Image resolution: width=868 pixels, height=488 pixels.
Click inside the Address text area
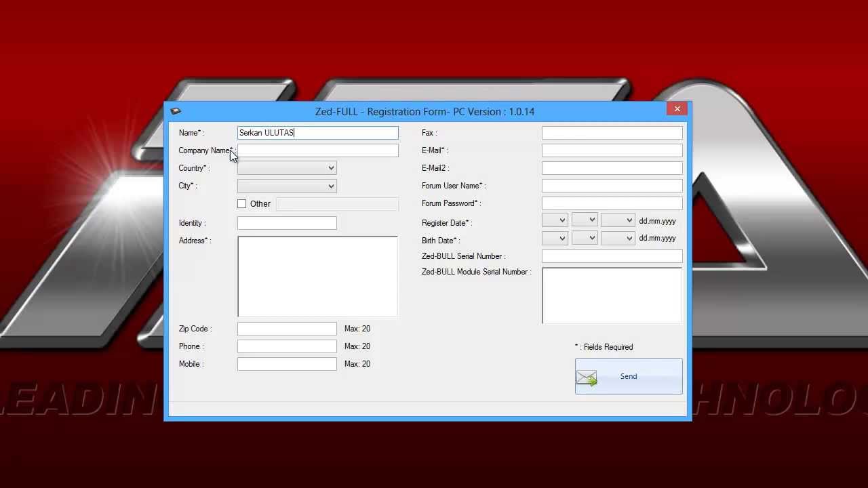click(317, 276)
